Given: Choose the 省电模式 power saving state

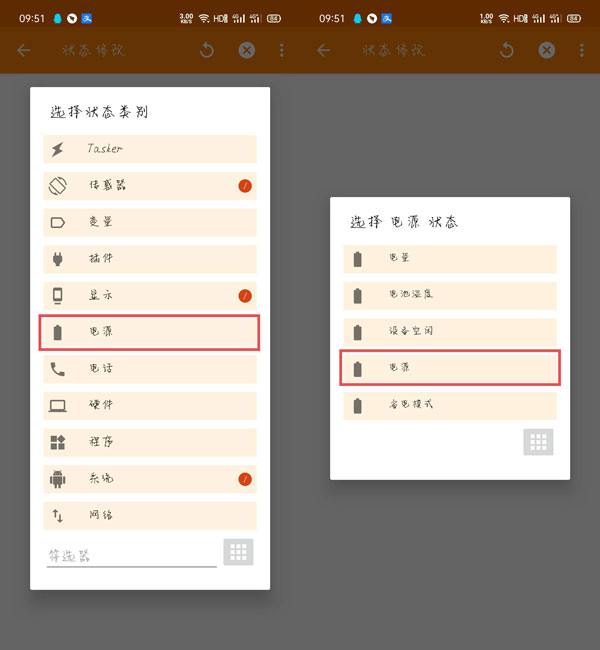Looking at the screenshot, I should point(450,406).
